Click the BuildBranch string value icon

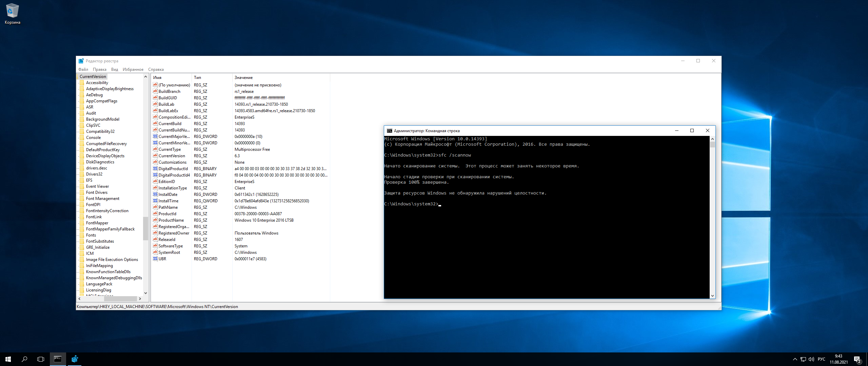click(155, 91)
